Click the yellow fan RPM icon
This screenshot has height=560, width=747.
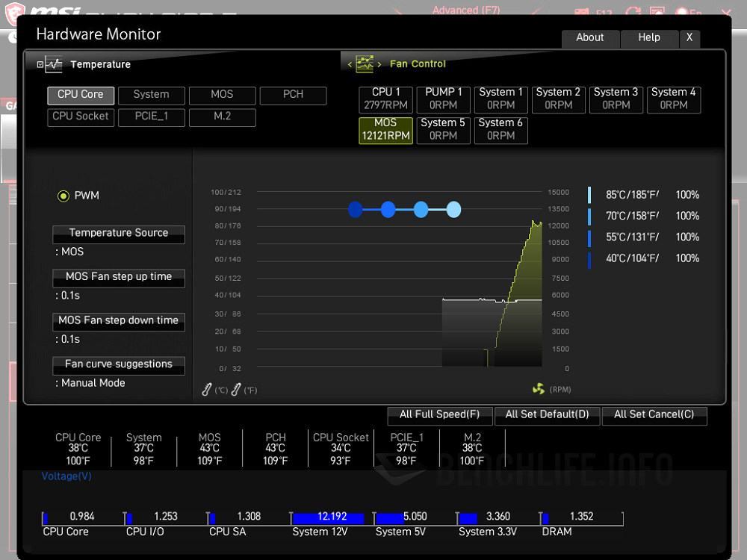point(539,389)
